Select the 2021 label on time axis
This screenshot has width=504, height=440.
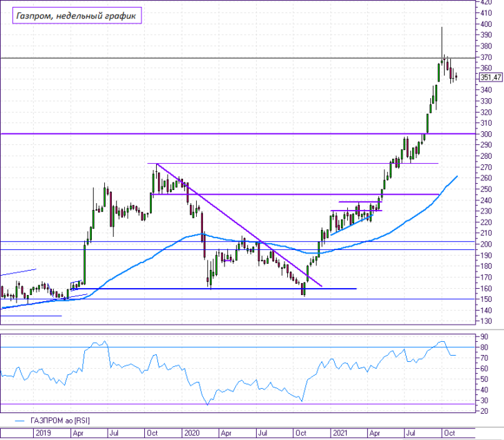pos(340,433)
